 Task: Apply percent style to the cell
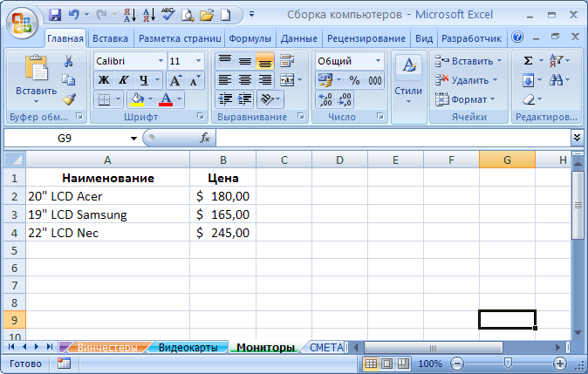pyautogui.click(x=354, y=80)
